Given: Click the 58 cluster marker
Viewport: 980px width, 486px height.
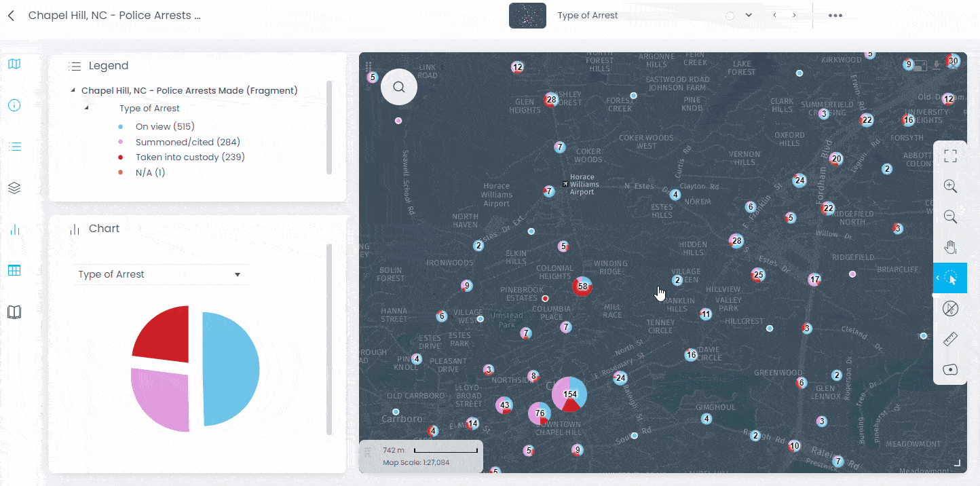Looking at the screenshot, I should pyautogui.click(x=582, y=286).
